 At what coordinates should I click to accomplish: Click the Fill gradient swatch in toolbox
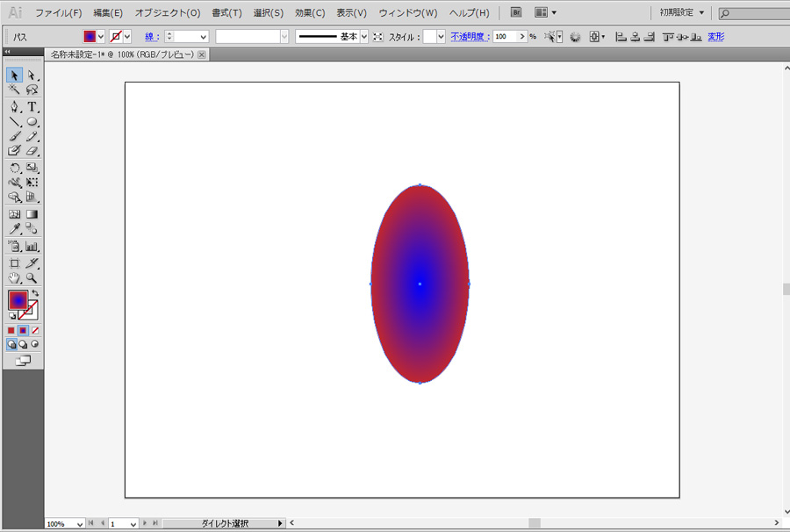tap(18, 300)
